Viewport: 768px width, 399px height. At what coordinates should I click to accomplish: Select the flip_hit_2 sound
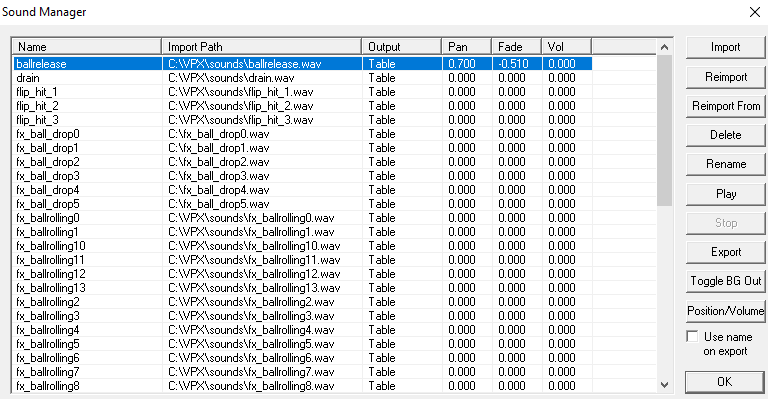click(x=303, y=106)
